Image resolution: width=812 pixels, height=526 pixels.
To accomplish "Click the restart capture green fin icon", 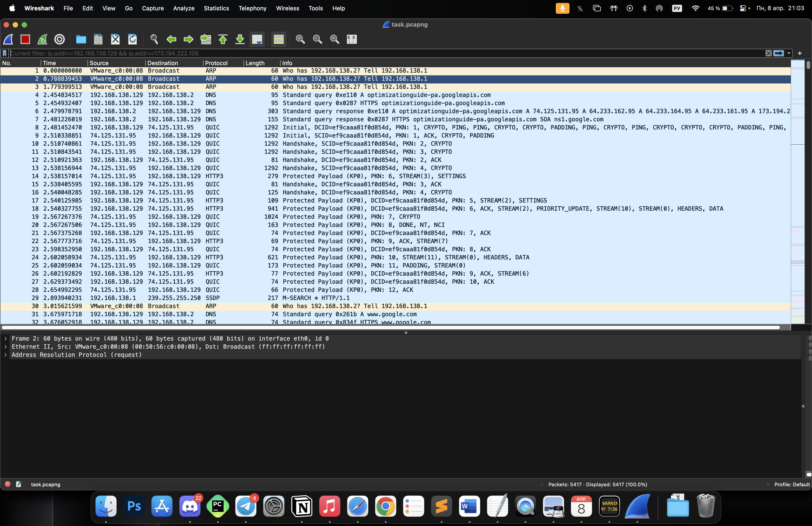I will tap(42, 39).
